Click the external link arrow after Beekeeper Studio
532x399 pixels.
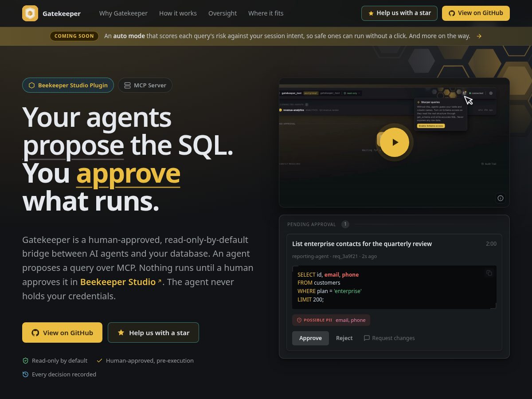159,280
